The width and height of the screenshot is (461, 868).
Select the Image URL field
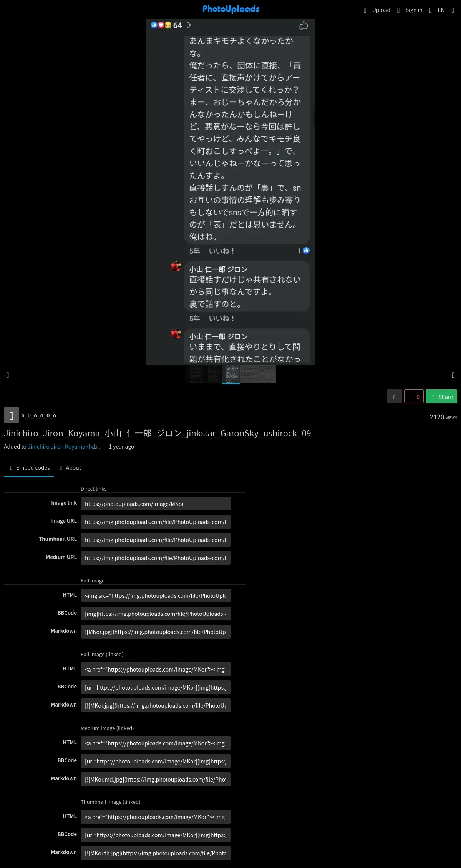point(156,522)
